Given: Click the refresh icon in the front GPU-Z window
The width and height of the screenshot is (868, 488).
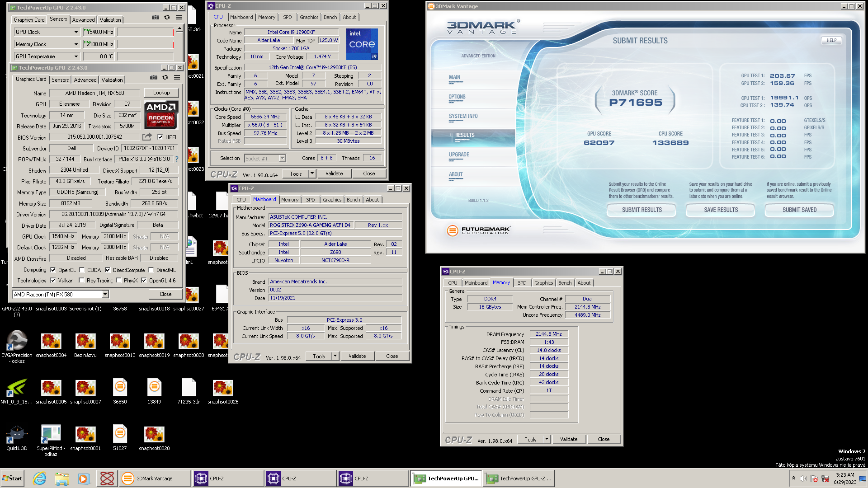Looking at the screenshot, I should tap(165, 78).
